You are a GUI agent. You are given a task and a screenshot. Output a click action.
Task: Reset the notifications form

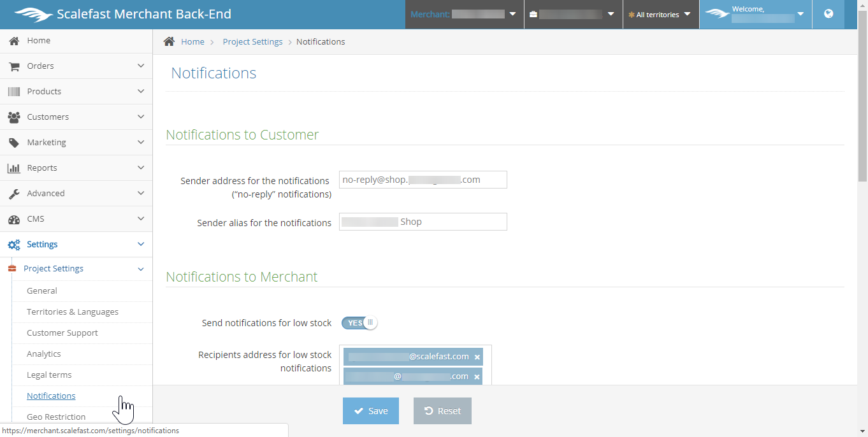point(442,411)
